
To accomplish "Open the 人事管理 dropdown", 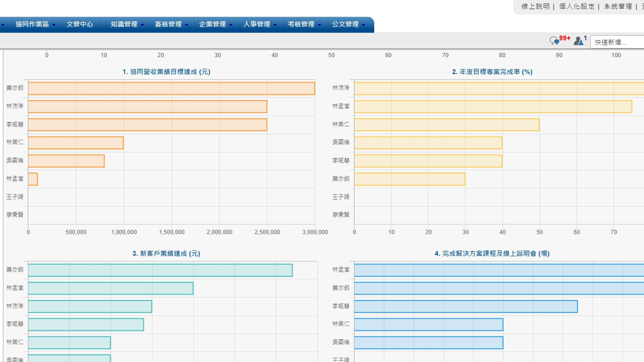I will tap(259, 24).
